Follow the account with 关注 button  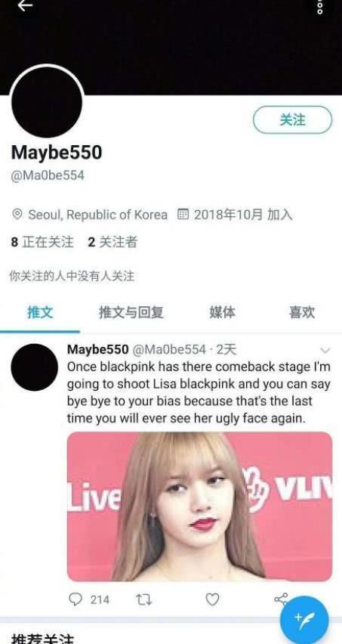coord(292,120)
